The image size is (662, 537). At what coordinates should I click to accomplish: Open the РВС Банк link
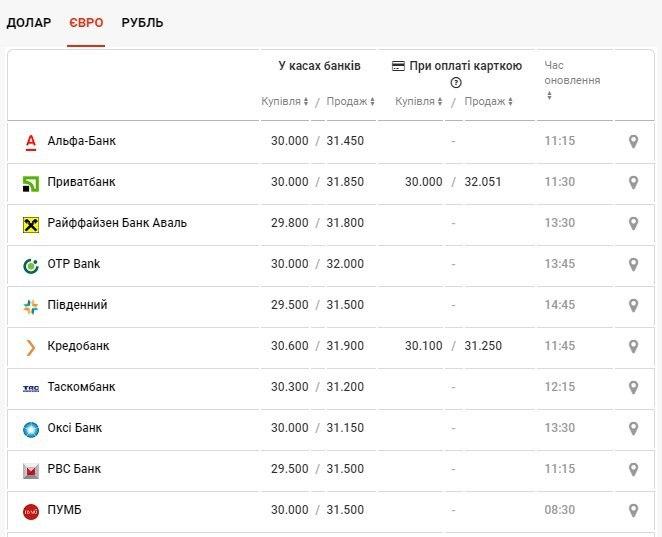click(74, 469)
